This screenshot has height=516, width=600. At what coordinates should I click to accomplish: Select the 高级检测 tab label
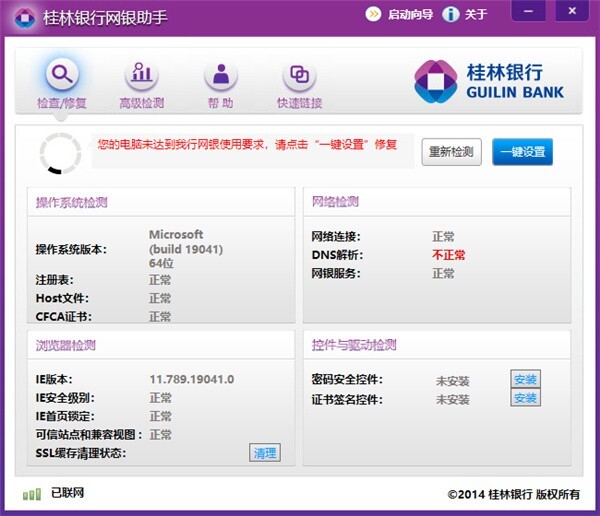click(142, 103)
